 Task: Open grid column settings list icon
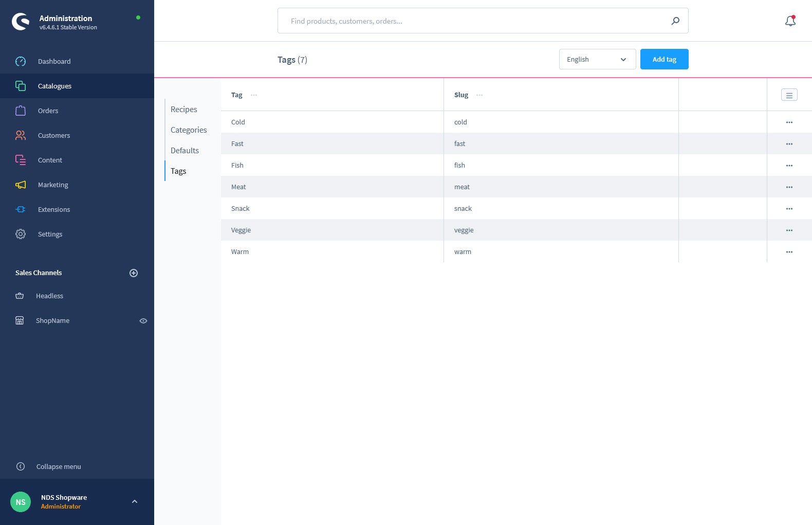789,95
